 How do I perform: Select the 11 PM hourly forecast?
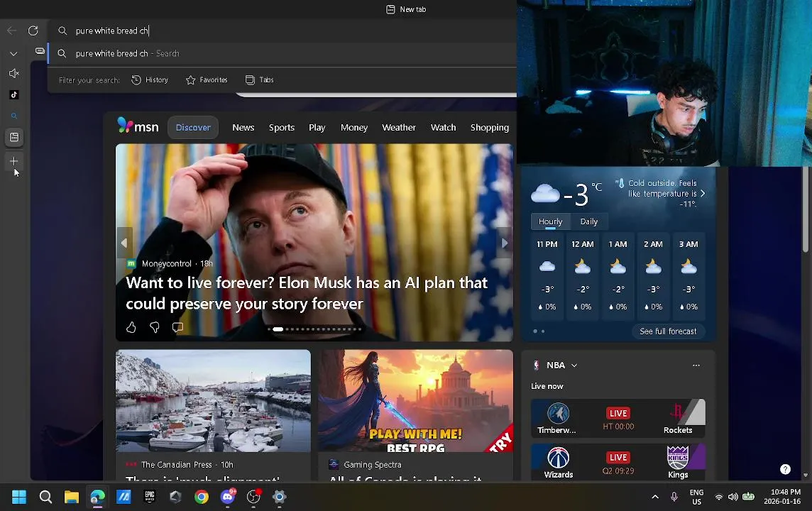point(547,277)
